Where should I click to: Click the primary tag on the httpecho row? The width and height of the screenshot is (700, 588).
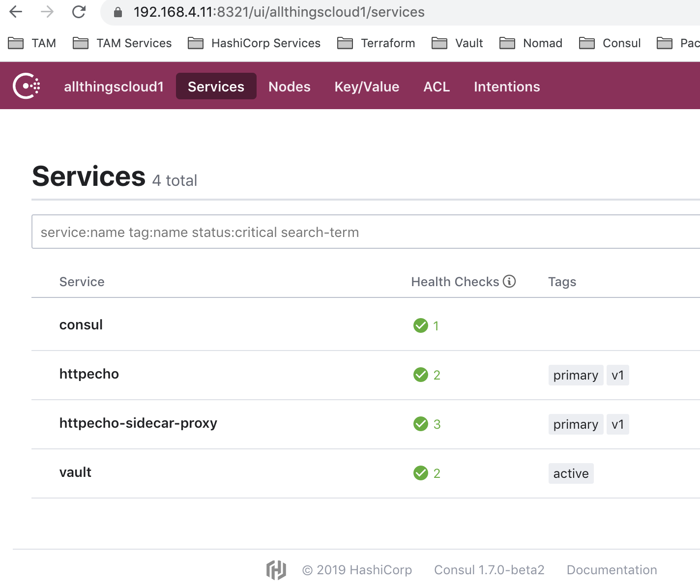pos(576,375)
